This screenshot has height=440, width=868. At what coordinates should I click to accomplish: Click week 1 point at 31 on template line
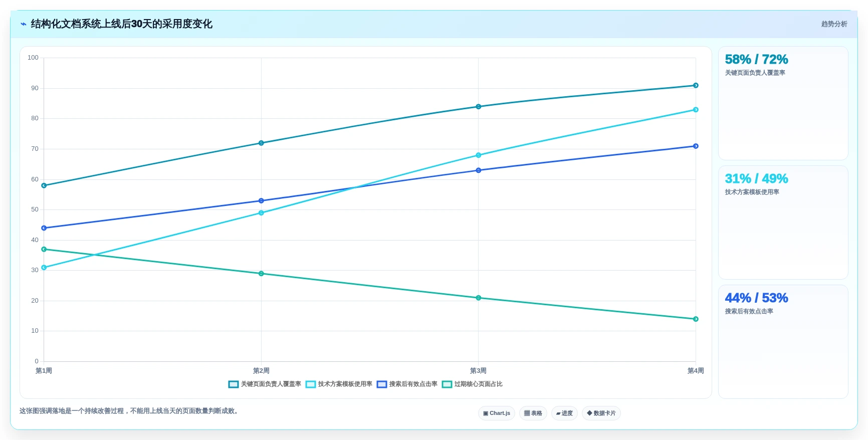point(44,268)
